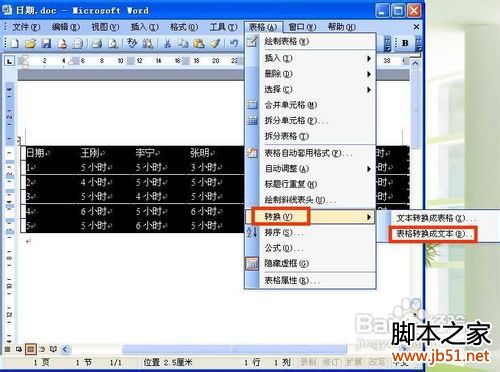Click the Spelling and Grammar check icon
The image size is (500, 372).
[132, 43]
